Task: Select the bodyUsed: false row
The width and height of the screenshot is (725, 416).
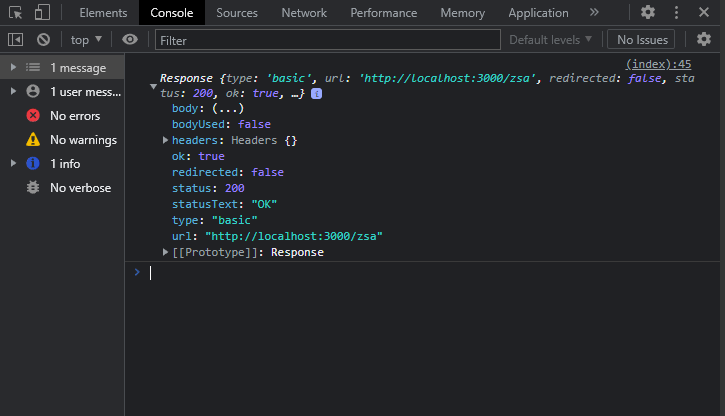Action: click(221, 124)
